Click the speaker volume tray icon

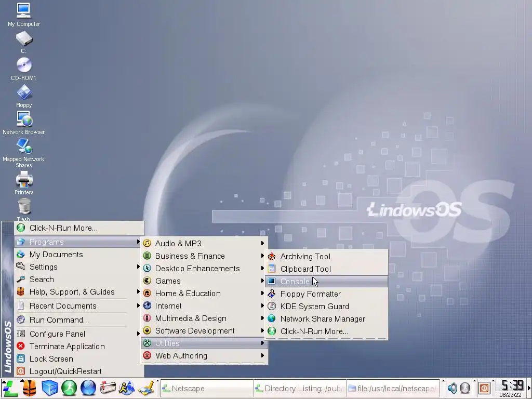click(x=453, y=388)
